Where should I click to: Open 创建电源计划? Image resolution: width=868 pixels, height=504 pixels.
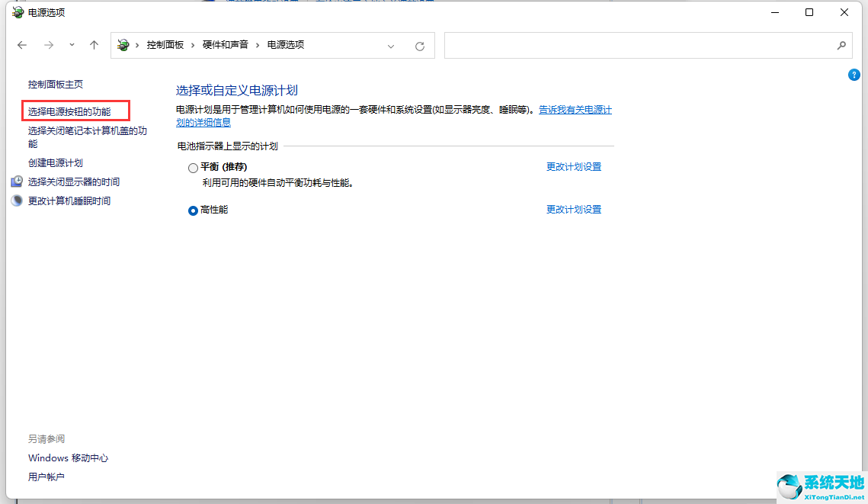(55, 162)
